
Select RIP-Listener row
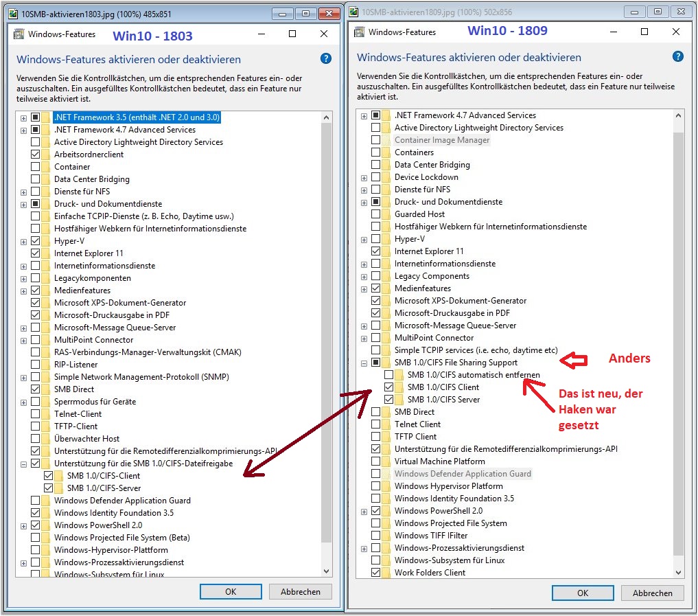75,365
